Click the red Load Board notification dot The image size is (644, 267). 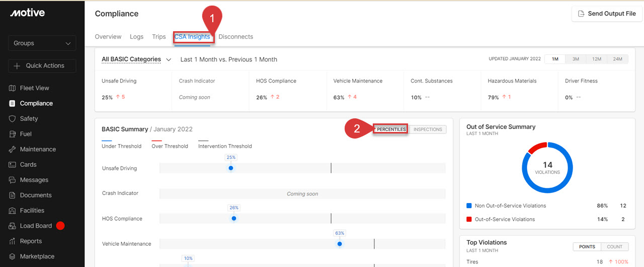click(60, 226)
